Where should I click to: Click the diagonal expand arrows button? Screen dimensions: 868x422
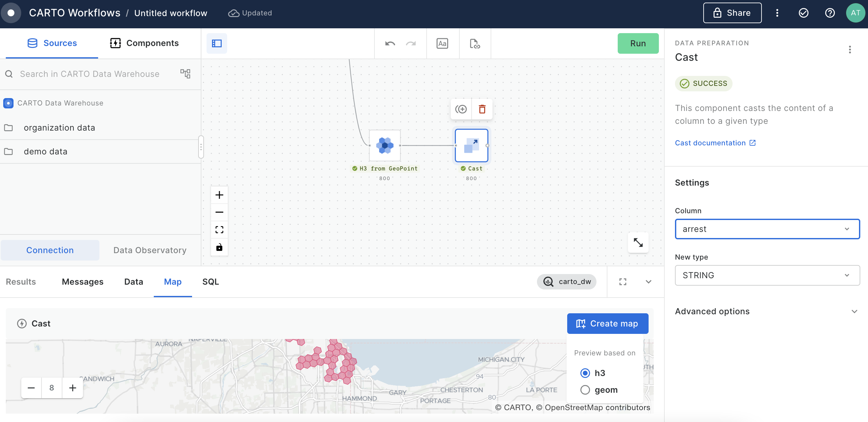[x=638, y=243]
